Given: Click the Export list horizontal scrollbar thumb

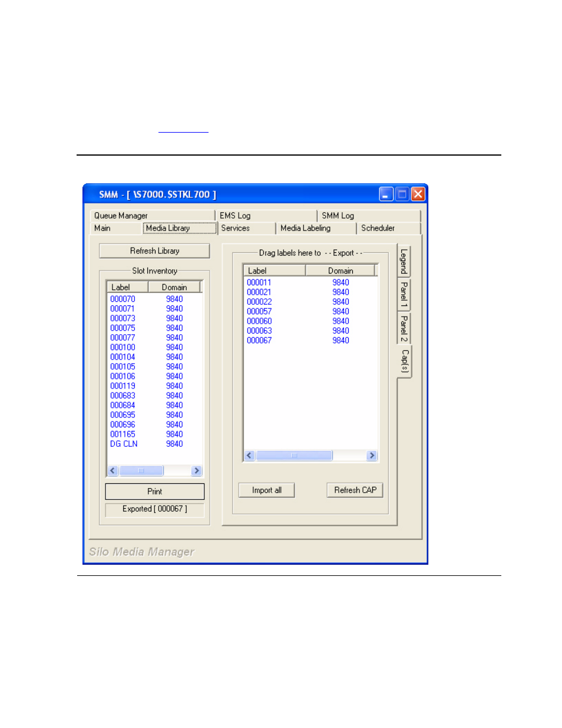Looking at the screenshot, I should point(294,456).
